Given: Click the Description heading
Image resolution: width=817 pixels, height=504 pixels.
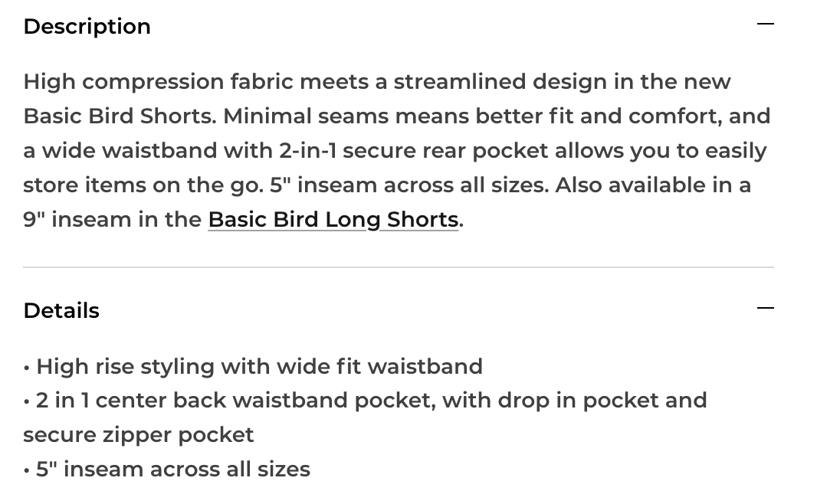Looking at the screenshot, I should pos(87,27).
